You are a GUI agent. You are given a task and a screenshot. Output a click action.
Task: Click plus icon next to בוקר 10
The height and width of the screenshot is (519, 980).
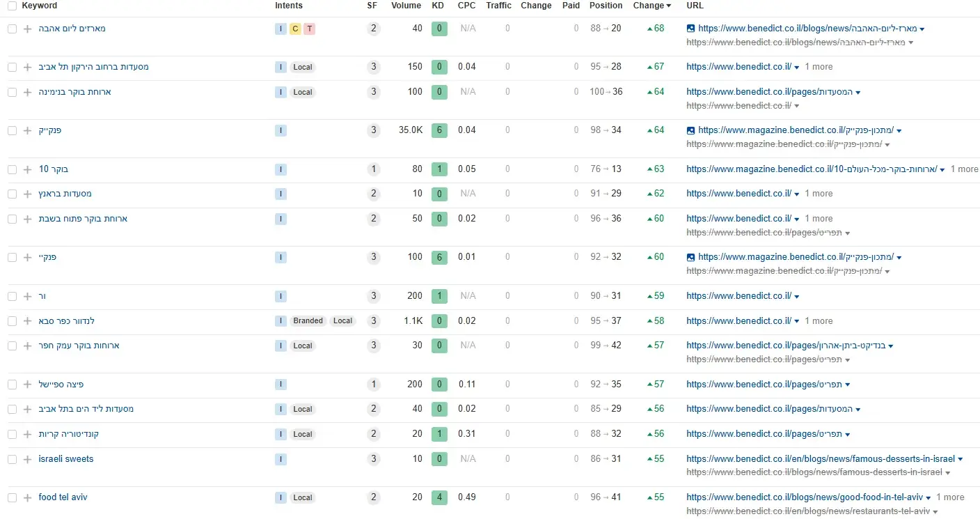tap(27, 169)
